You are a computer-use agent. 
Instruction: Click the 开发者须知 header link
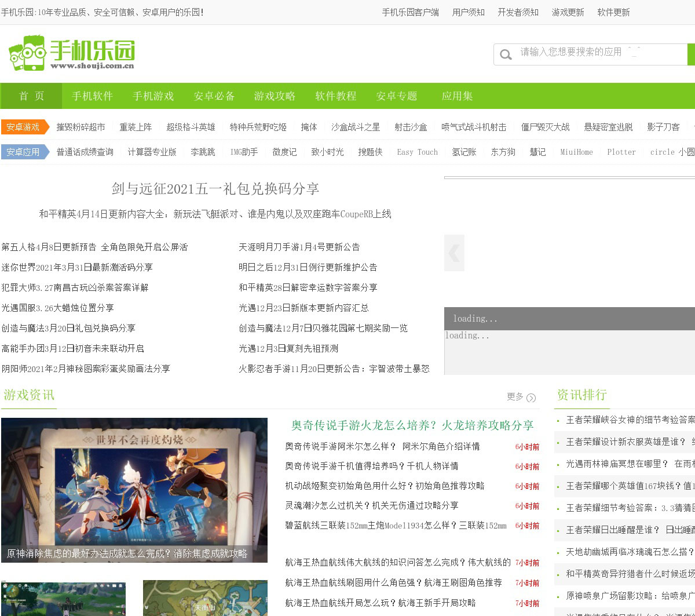coord(518,12)
